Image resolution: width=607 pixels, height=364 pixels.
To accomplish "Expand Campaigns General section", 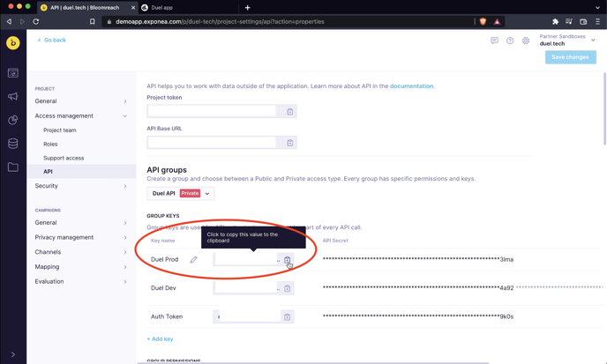I will 81,222.
